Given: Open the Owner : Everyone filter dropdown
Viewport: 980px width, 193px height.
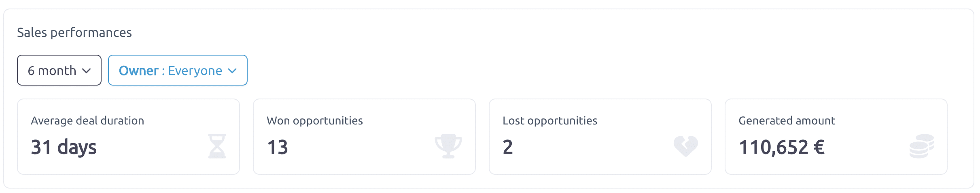Looking at the screenshot, I should (178, 70).
